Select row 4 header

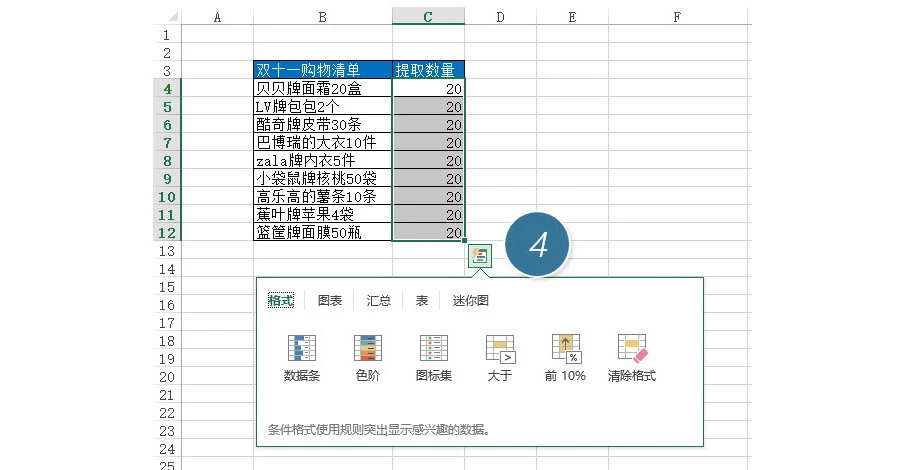point(167,88)
